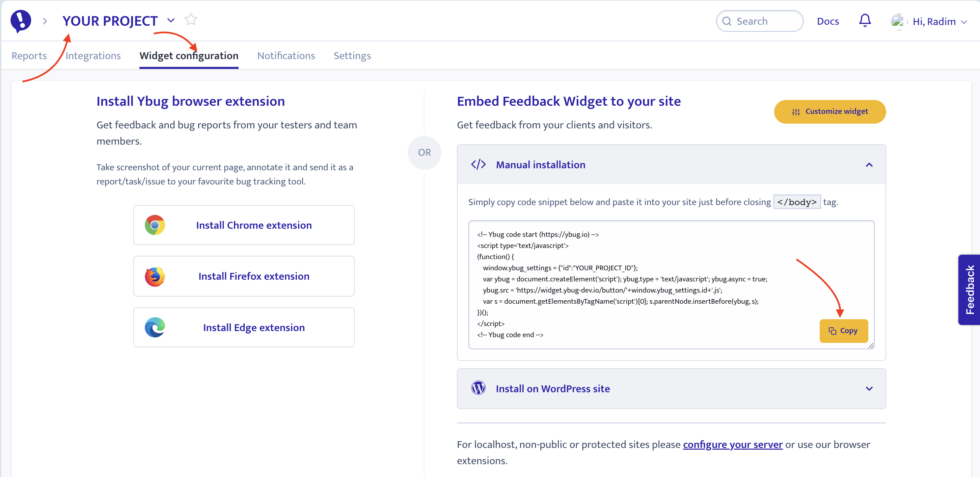Viewport: 980px width, 477px height.
Task: Open the Settings tab
Action: point(352,56)
